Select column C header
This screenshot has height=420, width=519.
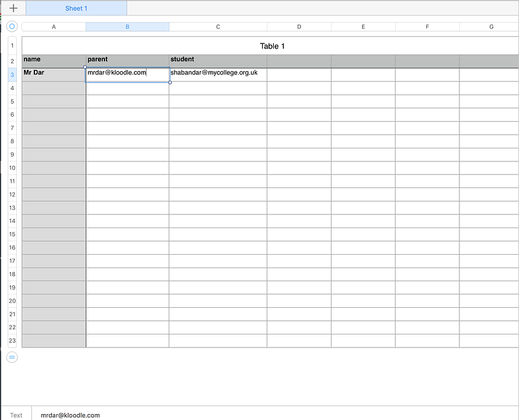(218, 27)
